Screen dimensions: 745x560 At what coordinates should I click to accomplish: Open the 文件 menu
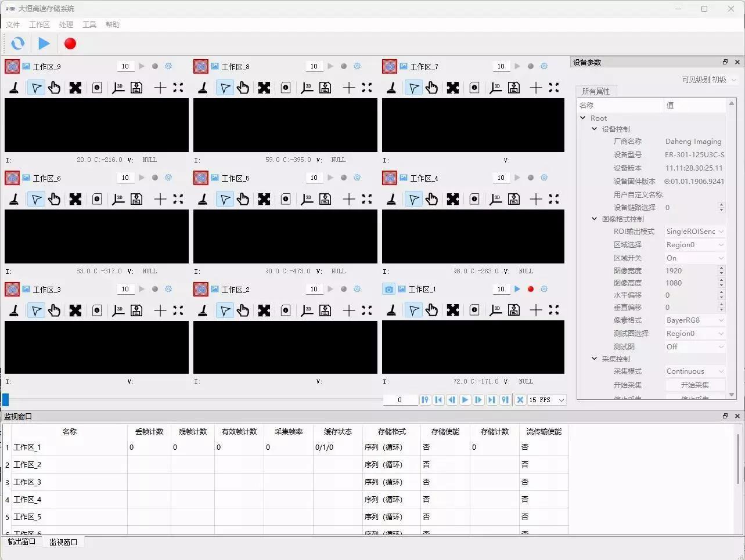tap(13, 24)
